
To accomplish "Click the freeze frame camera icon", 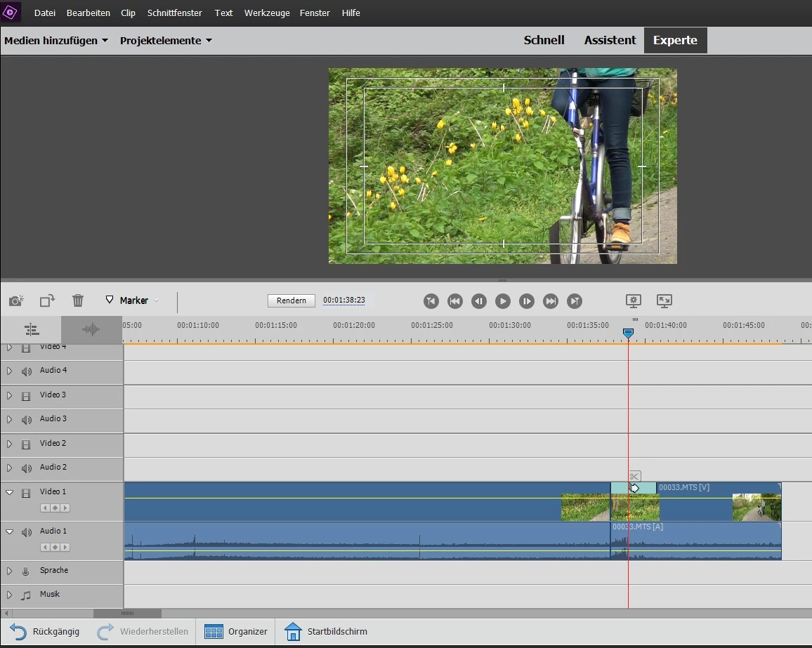I will click(15, 300).
